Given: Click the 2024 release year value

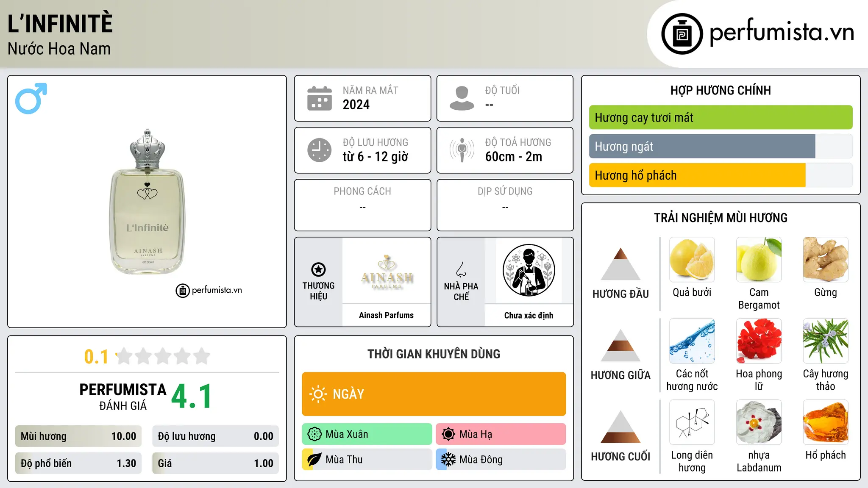Looking at the screenshot, I should pos(356,105).
